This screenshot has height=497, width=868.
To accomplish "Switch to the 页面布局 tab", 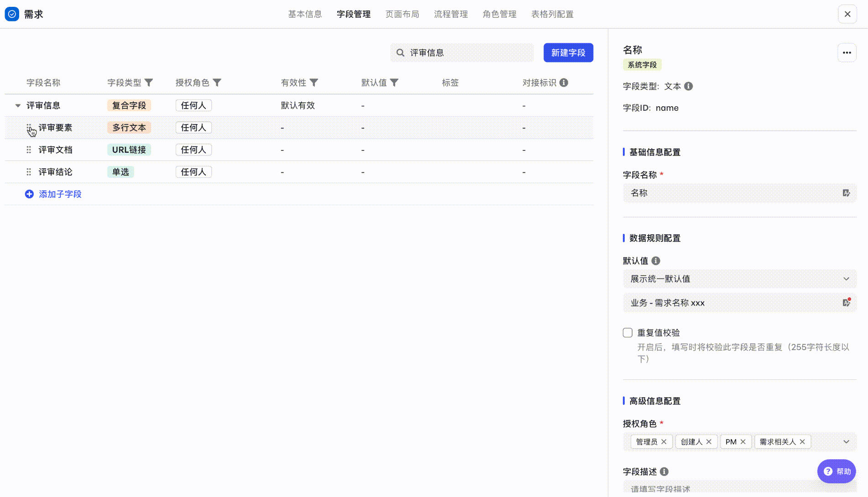I will pos(402,14).
